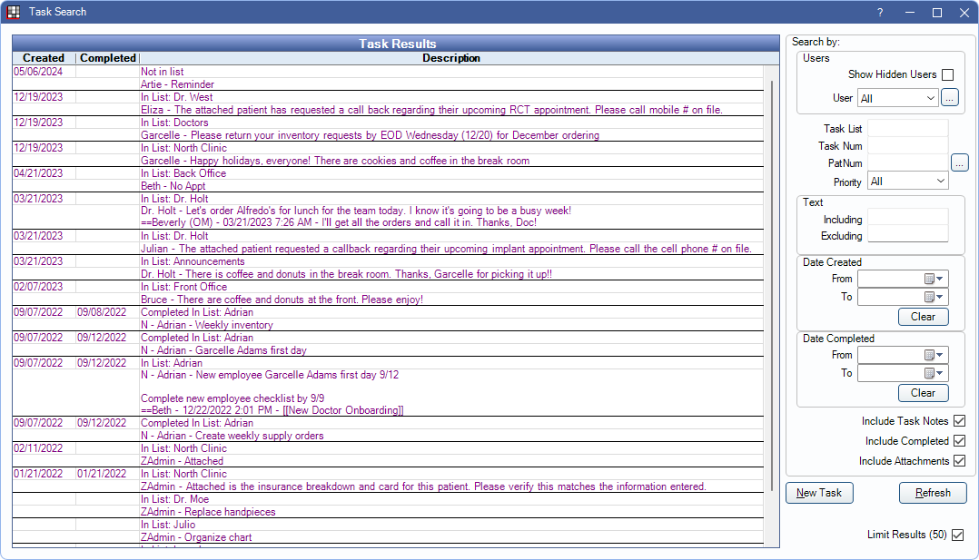Disable Limit Results (50) checkbox
979x560 pixels.
[956, 535]
